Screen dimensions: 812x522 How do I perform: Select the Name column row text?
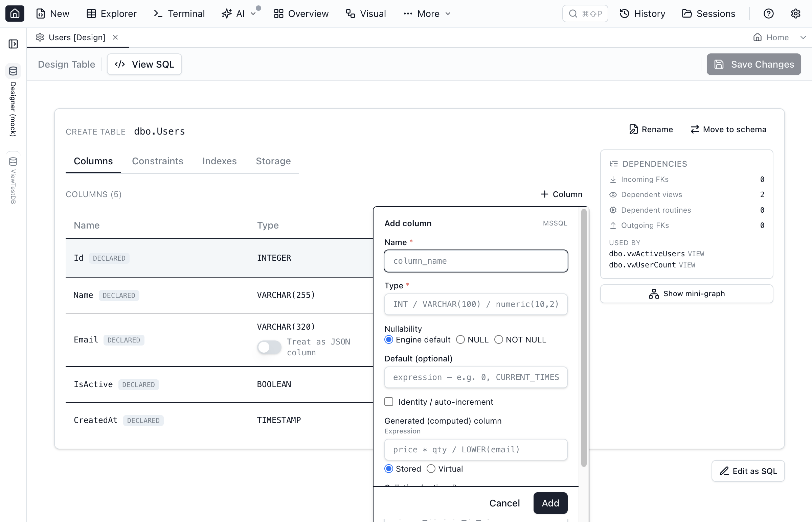click(x=83, y=295)
